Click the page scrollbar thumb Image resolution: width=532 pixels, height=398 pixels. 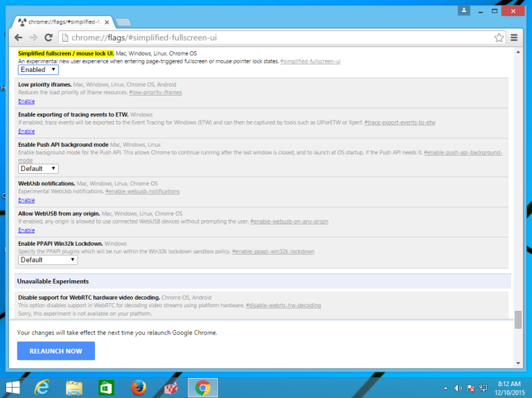coord(517,320)
